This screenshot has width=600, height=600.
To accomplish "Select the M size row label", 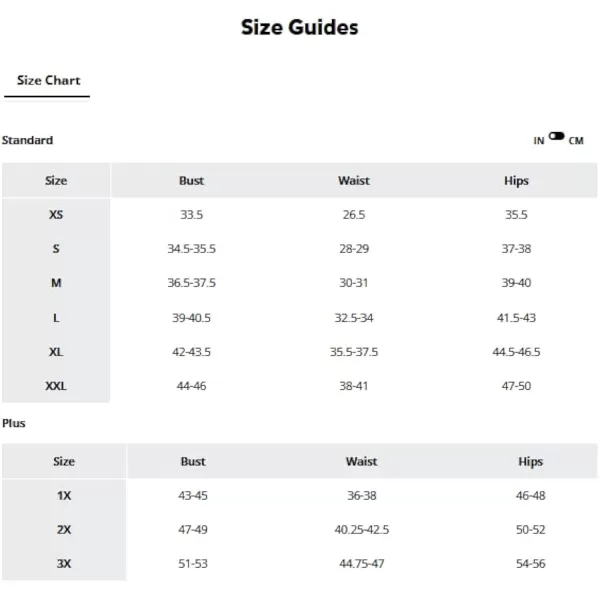I will pyautogui.click(x=56, y=283).
